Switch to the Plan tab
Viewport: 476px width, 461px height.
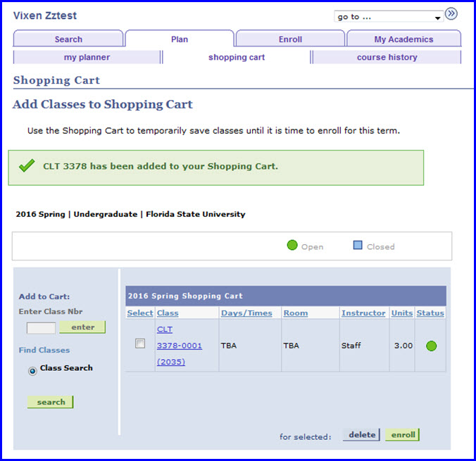click(x=180, y=39)
